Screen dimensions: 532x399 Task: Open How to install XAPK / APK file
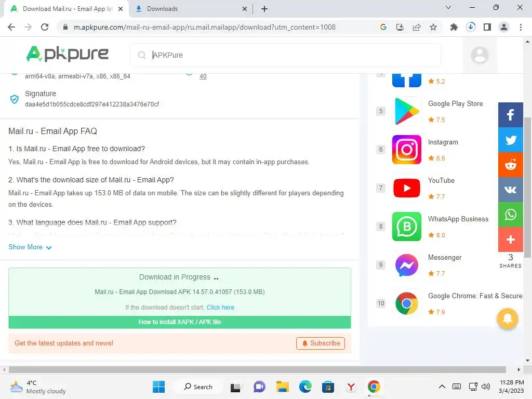(179, 322)
